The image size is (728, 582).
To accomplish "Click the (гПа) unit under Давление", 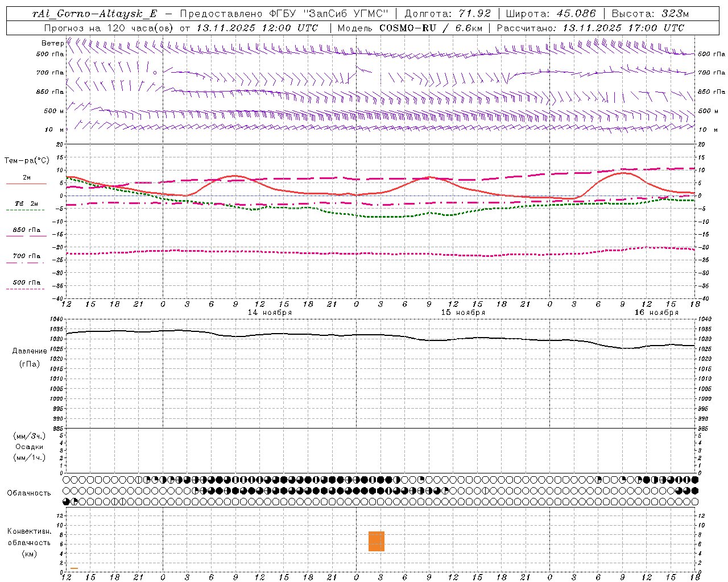I will click(x=30, y=364).
